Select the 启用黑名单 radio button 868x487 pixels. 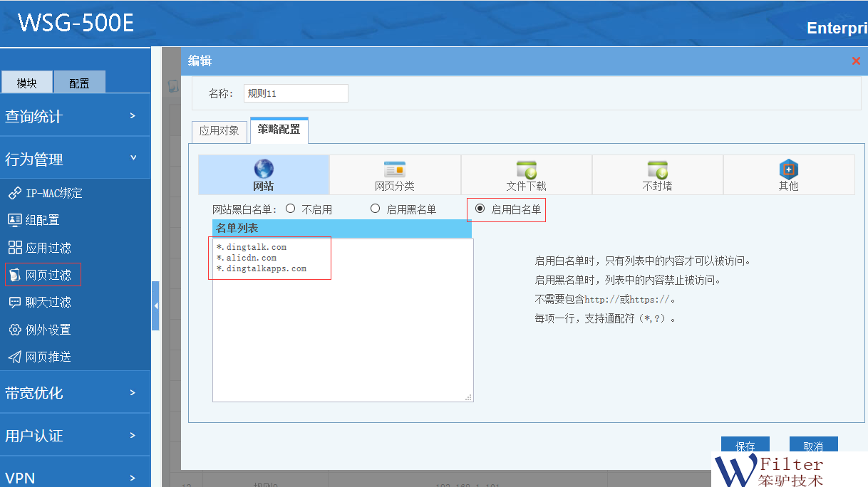376,209
